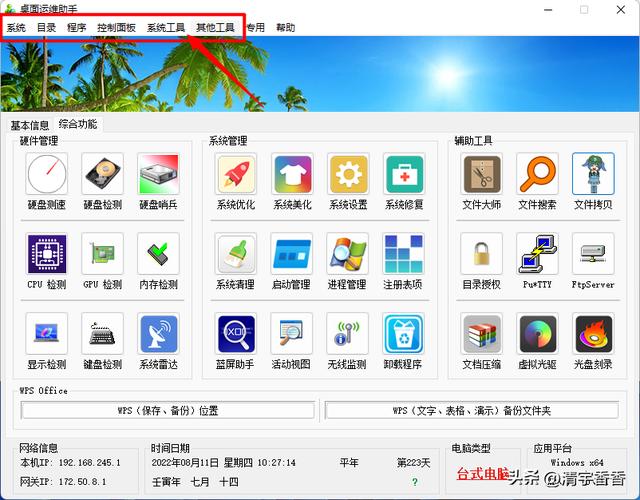Start the FtpServer tool
The width and height of the screenshot is (640, 500).
tap(593, 254)
